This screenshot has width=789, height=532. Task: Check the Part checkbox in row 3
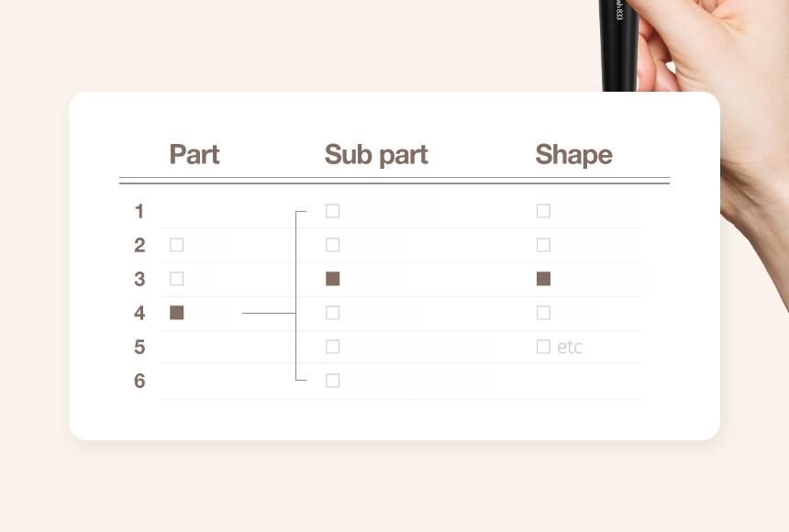click(x=177, y=279)
